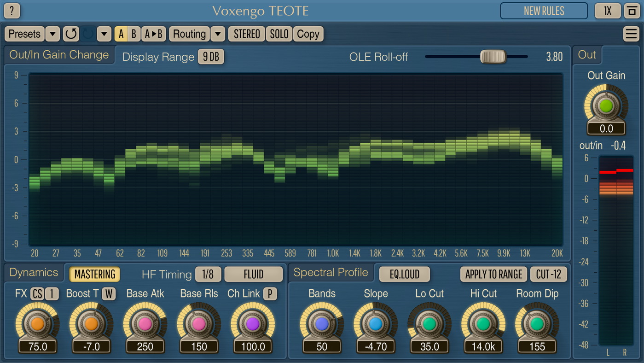
Task: Click the Slope blue knob
Action: (376, 324)
